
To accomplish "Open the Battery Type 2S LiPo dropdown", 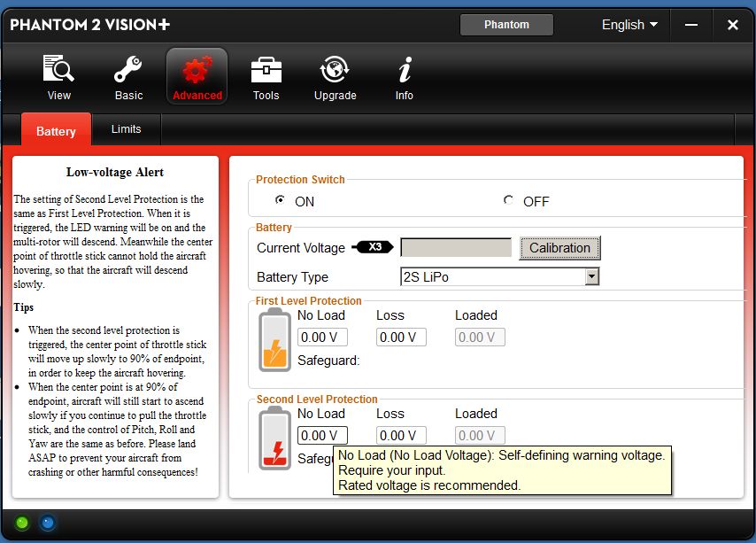I will coord(499,276).
